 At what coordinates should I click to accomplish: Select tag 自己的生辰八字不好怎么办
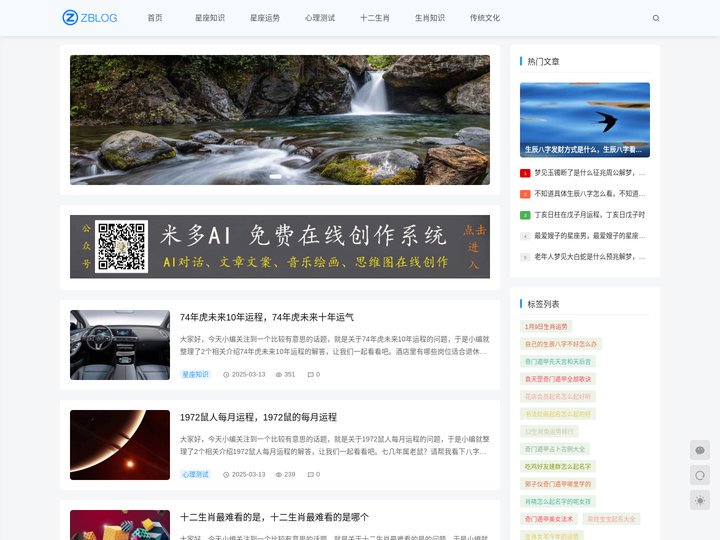[x=561, y=344]
